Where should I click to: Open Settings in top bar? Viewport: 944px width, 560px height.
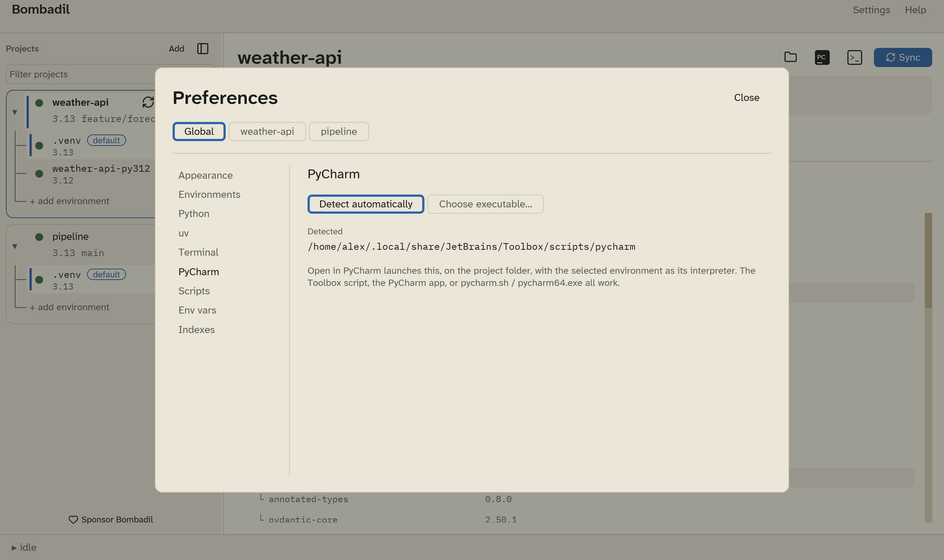(x=871, y=10)
